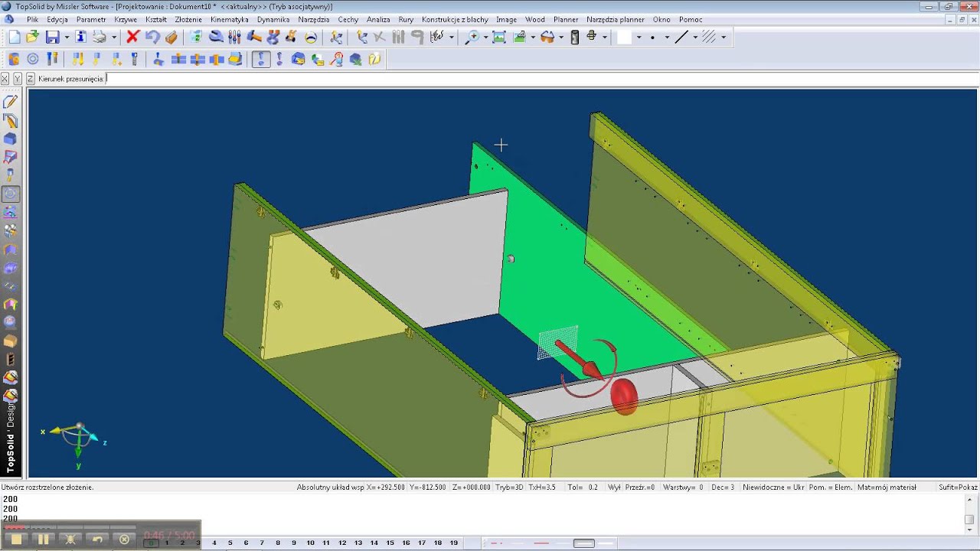
Task: Expand the hatch pattern dropdown arrow
Action: click(724, 37)
